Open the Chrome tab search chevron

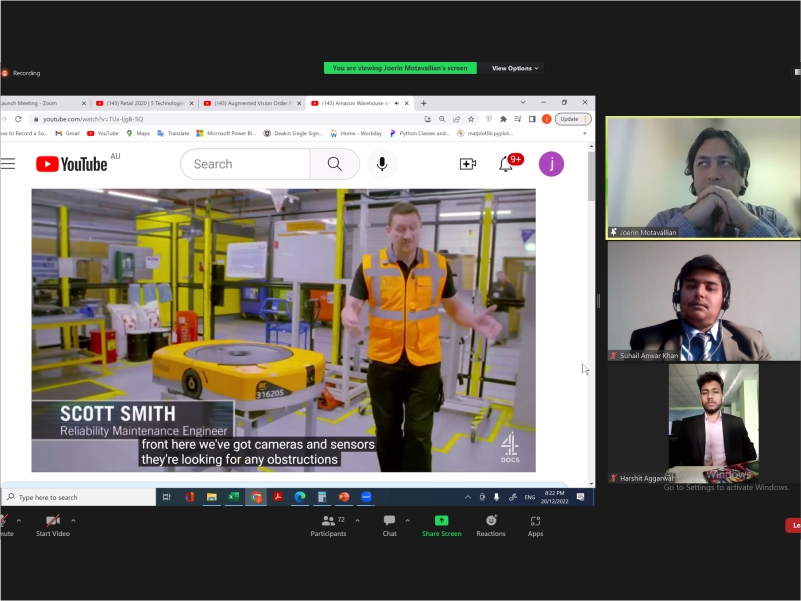point(523,103)
